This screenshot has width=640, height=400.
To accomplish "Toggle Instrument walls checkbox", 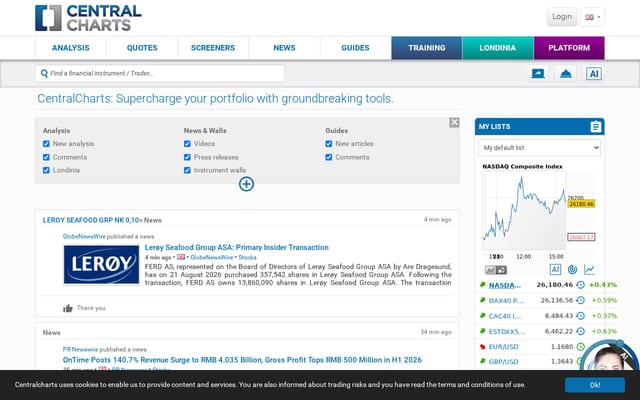I will 187,170.
